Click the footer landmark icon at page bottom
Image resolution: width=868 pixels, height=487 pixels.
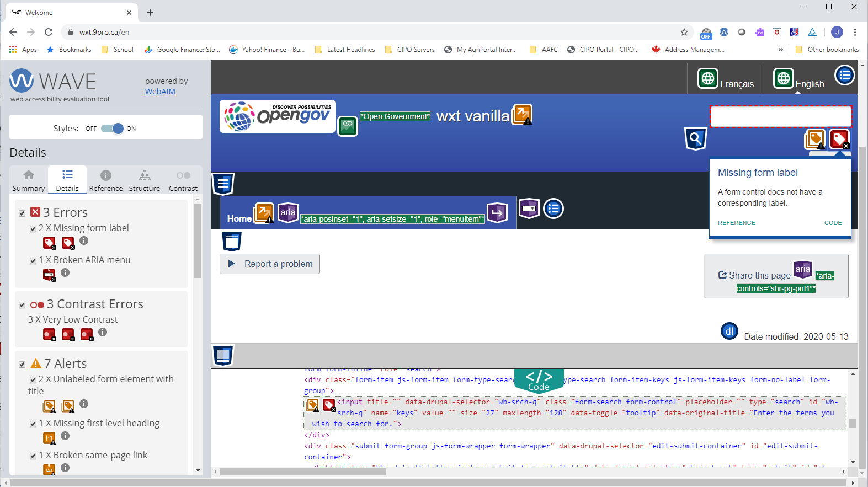click(223, 355)
